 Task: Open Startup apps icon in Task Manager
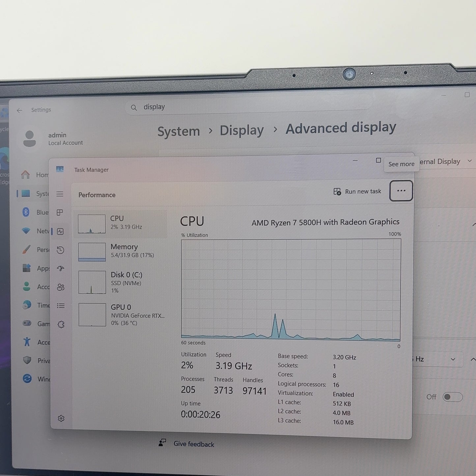click(60, 268)
